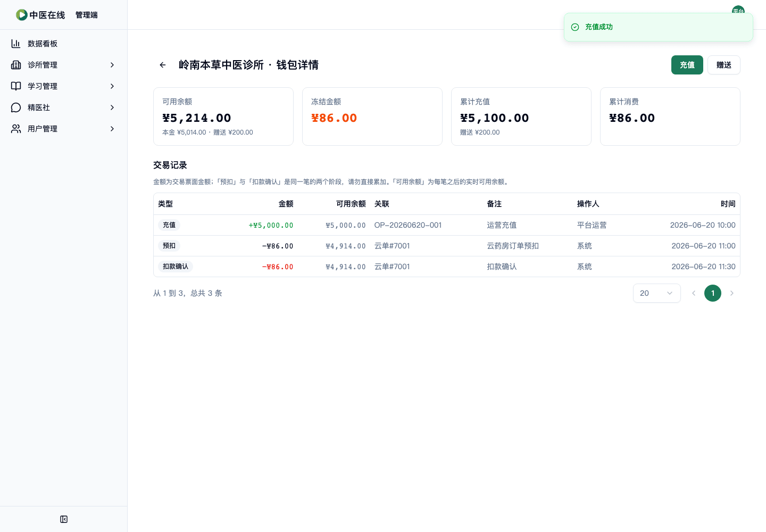Open 数据看板 menu item
Screen dimensions: 766x532
tap(64, 44)
